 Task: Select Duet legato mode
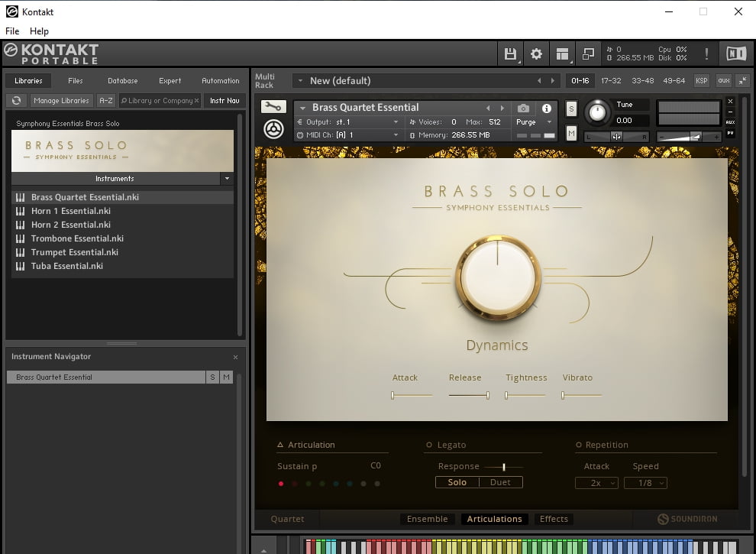[x=500, y=482]
